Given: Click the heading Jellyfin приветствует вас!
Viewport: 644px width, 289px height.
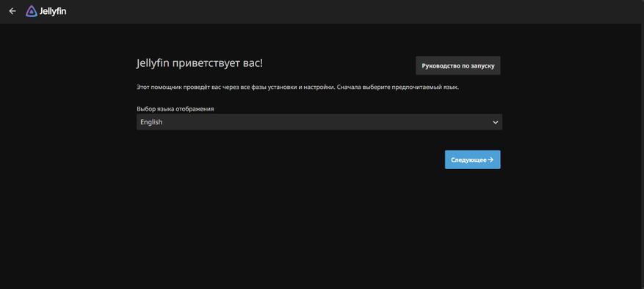Looking at the screenshot, I should (x=200, y=64).
